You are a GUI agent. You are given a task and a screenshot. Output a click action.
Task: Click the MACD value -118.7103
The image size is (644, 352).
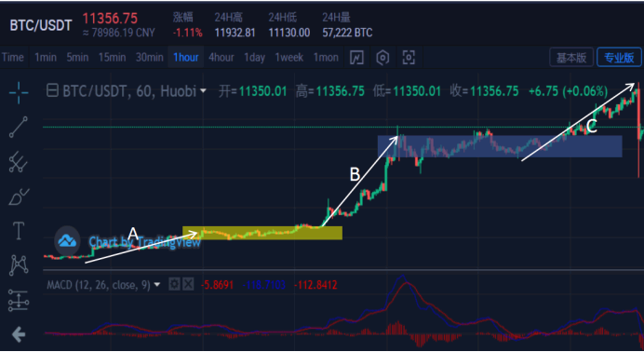point(264,285)
